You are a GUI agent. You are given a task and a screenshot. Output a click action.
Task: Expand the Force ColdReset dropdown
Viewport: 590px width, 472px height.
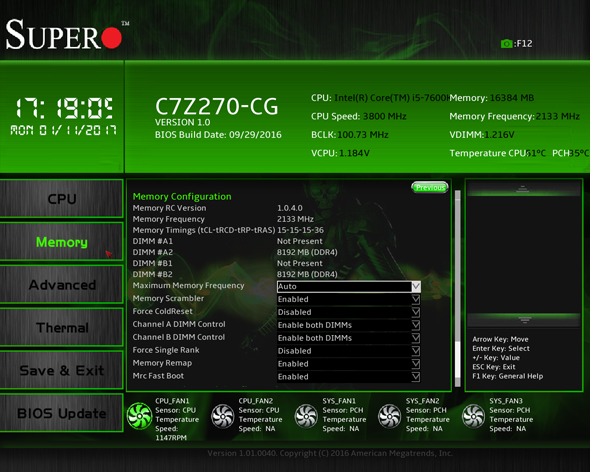pyautogui.click(x=416, y=312)
